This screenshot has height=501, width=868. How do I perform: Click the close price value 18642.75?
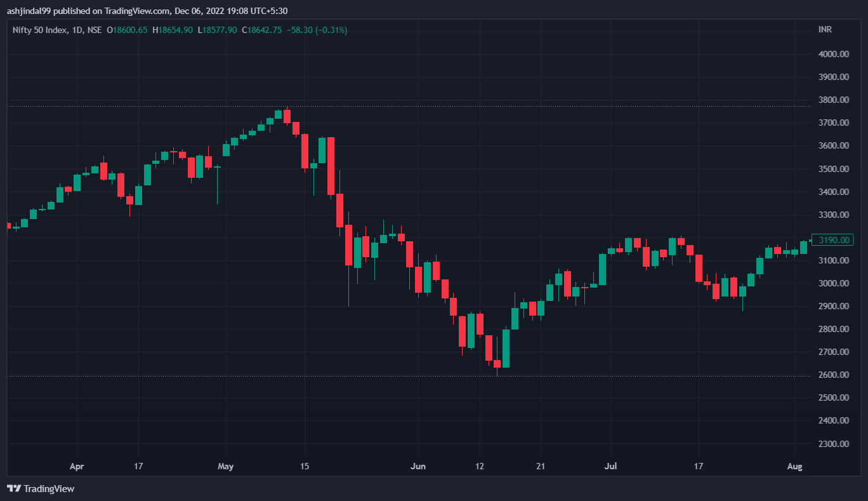coord(263,29)
